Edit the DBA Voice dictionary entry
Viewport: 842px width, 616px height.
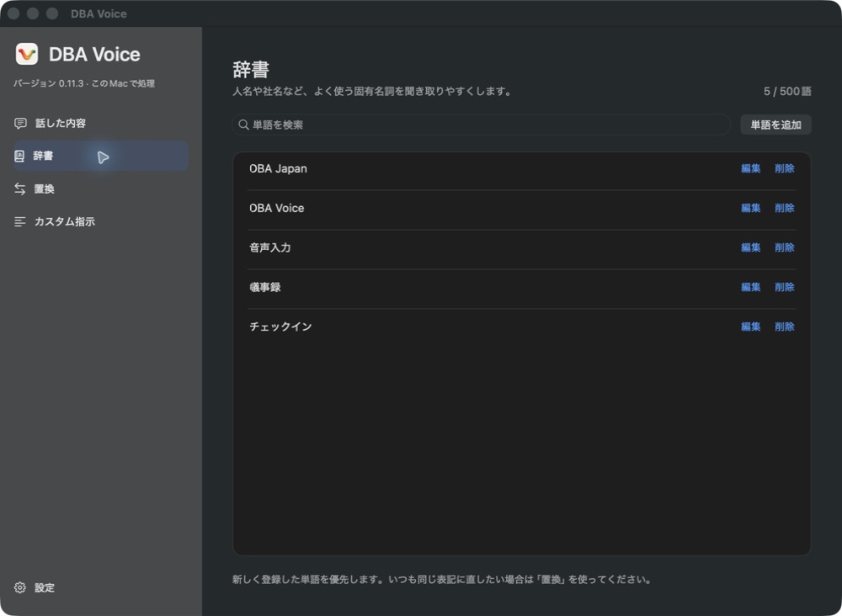pos(751,208)
